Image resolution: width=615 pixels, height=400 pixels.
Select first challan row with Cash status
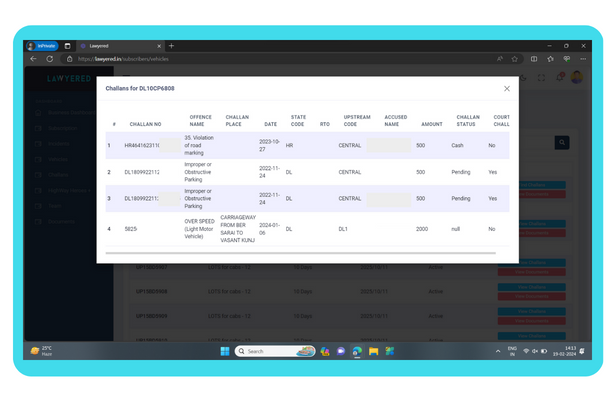point(300,145)
